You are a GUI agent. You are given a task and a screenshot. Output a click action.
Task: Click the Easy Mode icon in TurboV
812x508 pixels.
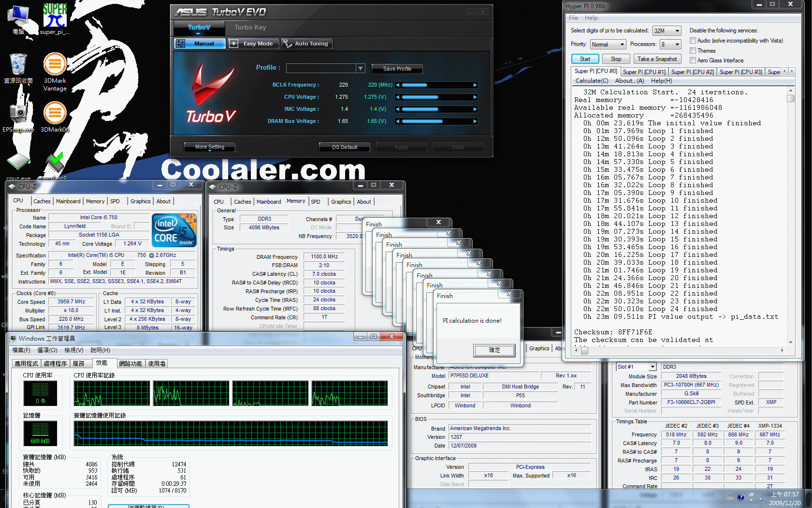(233, 44)
